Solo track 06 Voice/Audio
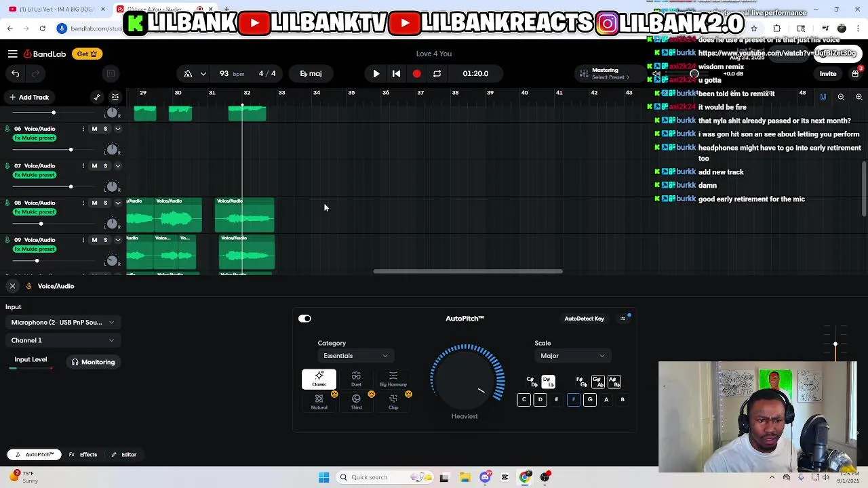 [x=105, y=129]
